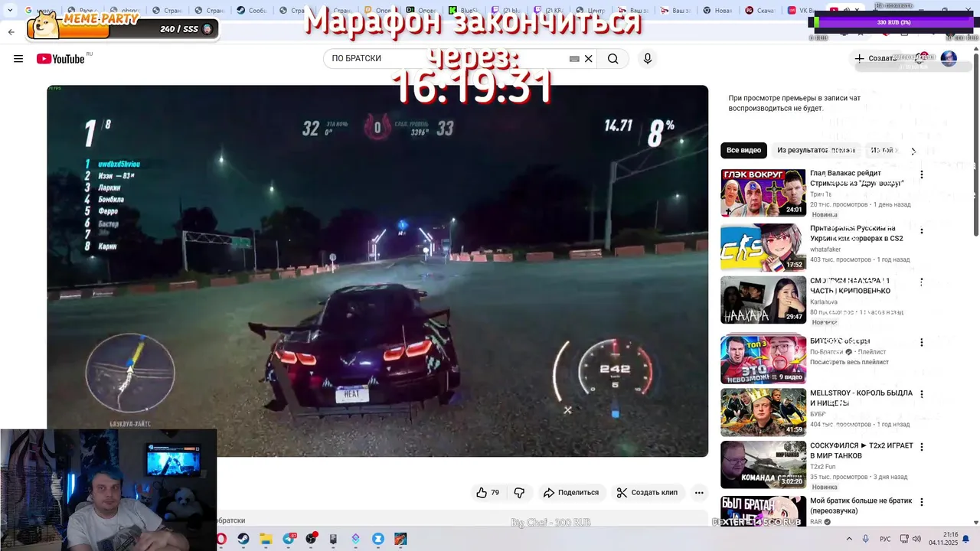Click Посмотреть весь плейлист link
The image size is (980, 551).
point(849,362)
